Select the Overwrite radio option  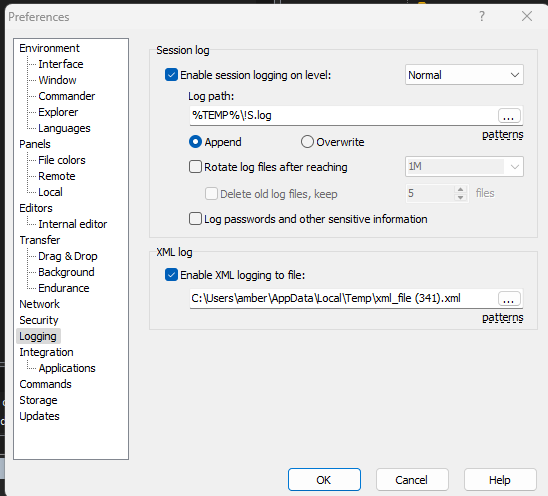(307, 142)
